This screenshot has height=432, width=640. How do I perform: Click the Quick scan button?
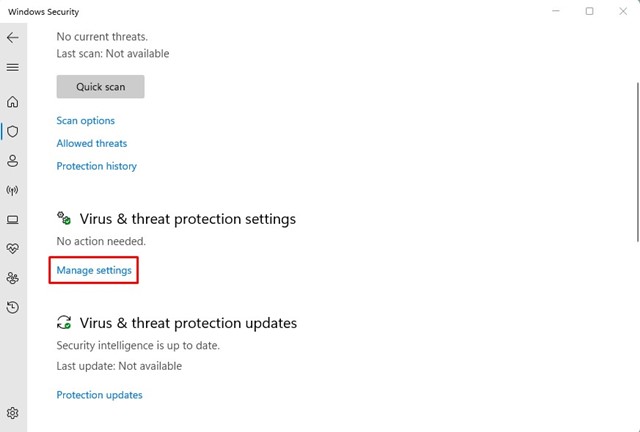(x=100, y=87)
